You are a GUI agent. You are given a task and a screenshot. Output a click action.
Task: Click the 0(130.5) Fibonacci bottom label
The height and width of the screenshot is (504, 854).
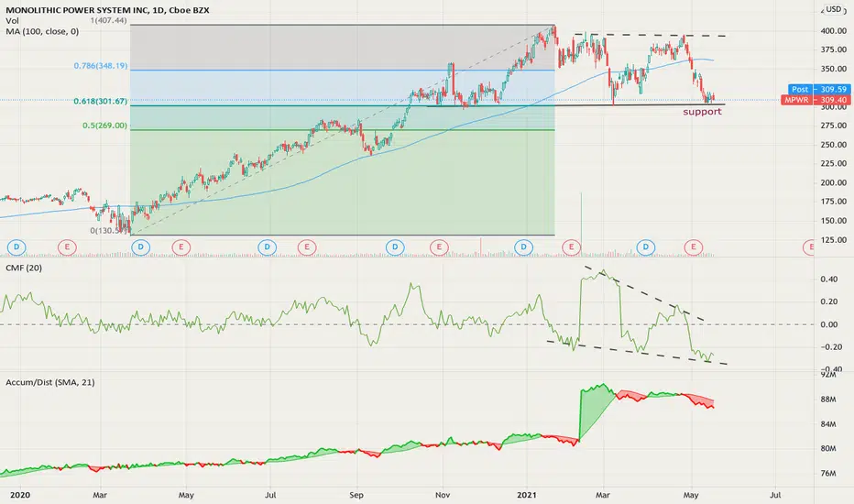point(109,231)
